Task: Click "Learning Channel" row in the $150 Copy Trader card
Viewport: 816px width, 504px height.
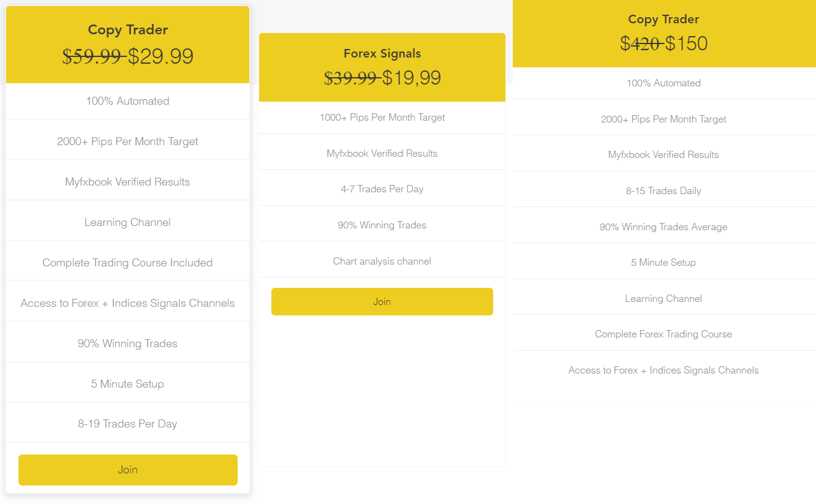Action: (664, 297)
